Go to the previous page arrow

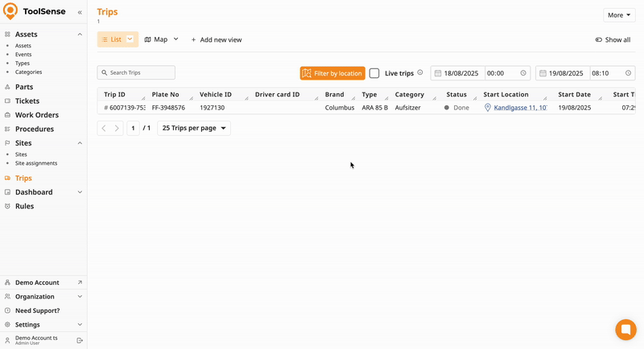[104, 129]
